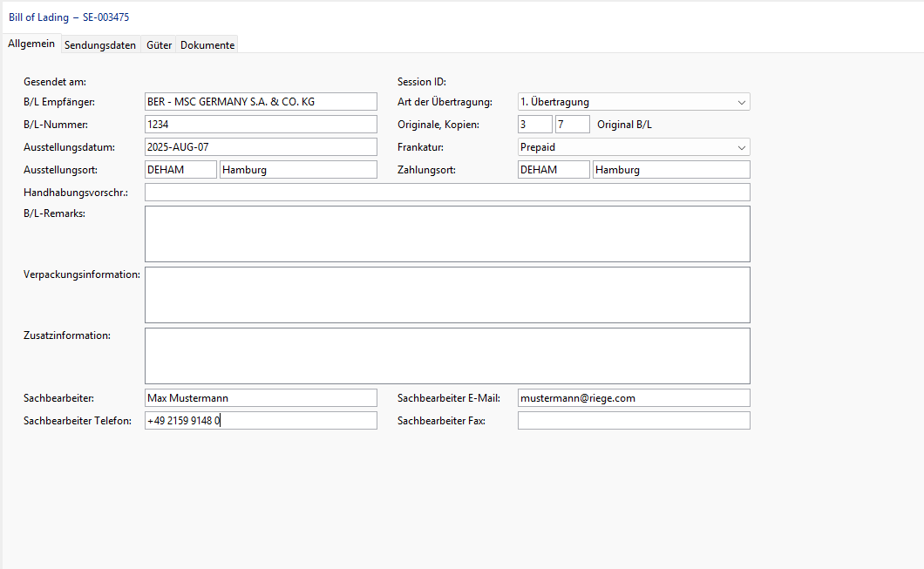Click the Original B/L text

[625, 125]
